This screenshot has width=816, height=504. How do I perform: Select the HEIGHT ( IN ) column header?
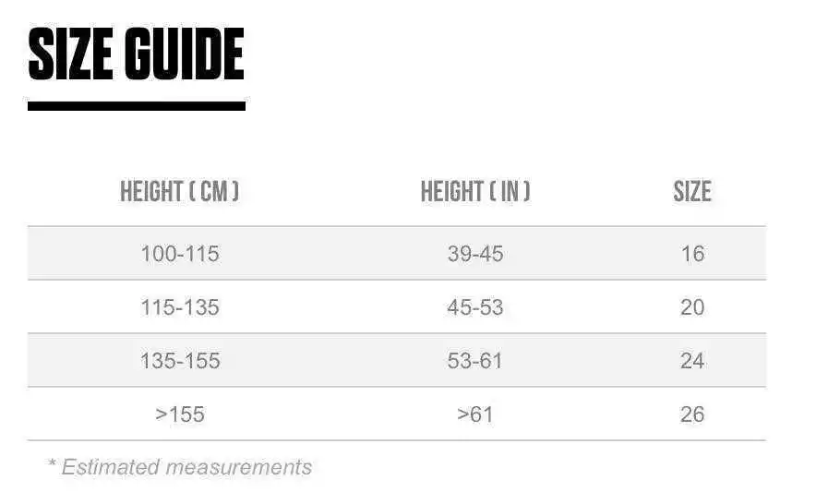point(475,192)
